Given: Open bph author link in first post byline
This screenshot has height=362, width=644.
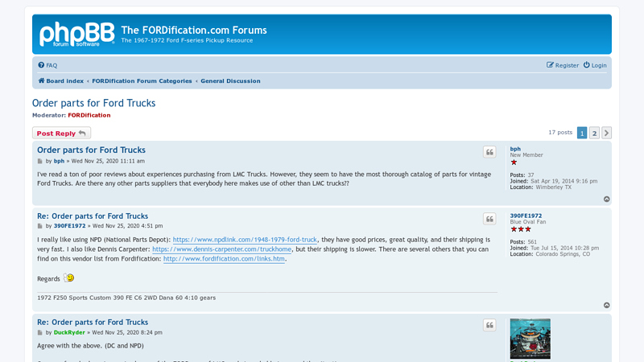Looking at the screenshot, I should [59, 162].
